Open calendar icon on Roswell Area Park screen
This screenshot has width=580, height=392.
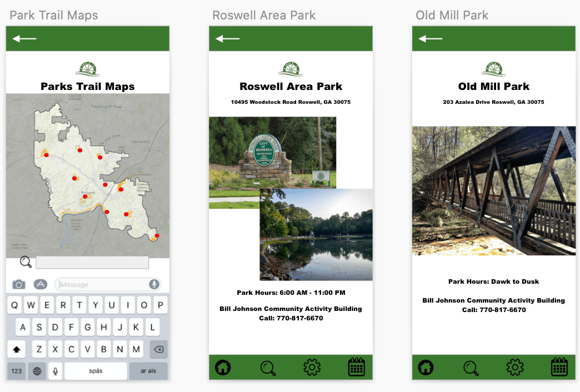click(x=356, y=367)
